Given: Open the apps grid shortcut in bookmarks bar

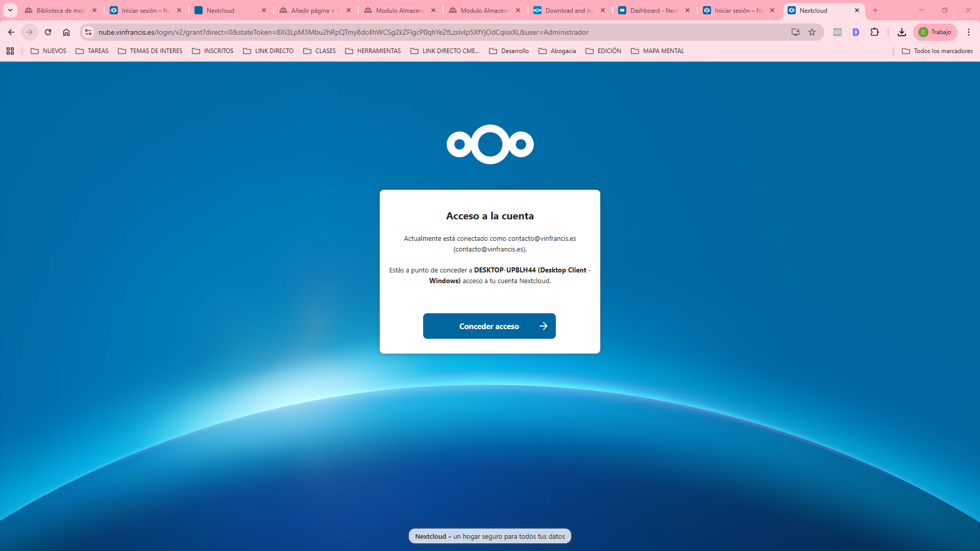Looking at the screenshot, I should (x=10, y=51).
